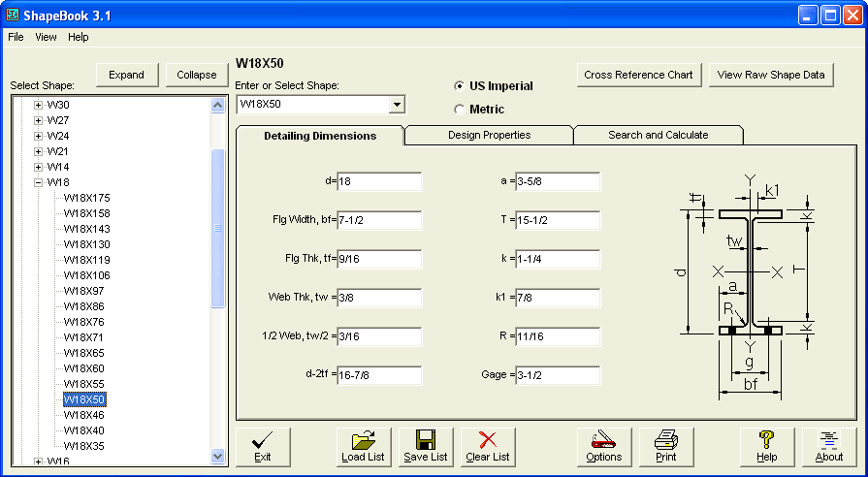Click the shape tree scrollbar thumb

coord(217,228)
